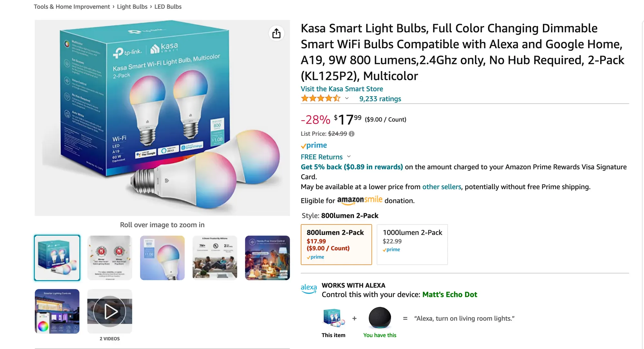Expand the star ratings dropdown arrow
Screen dimensions: 644x349
coord(347,98)
